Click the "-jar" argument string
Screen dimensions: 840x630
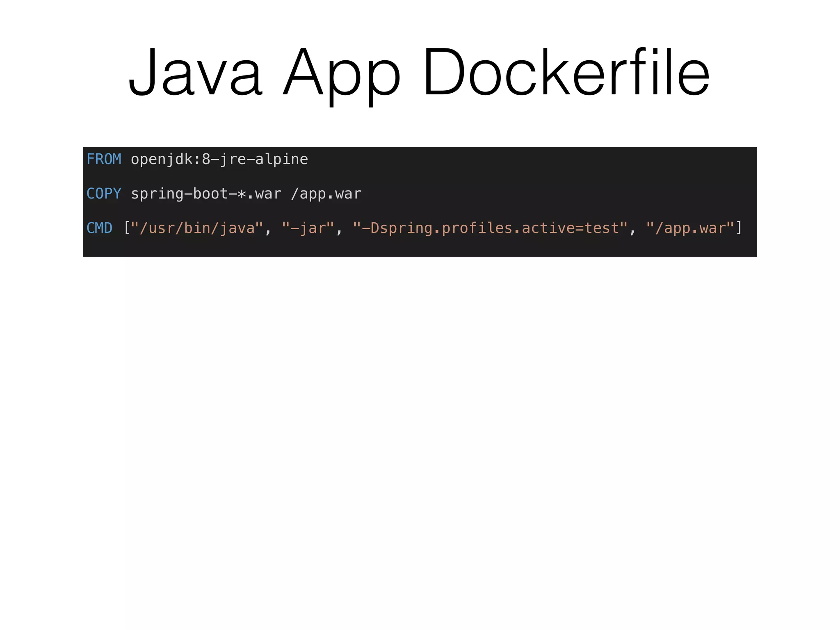pos(308,228)
